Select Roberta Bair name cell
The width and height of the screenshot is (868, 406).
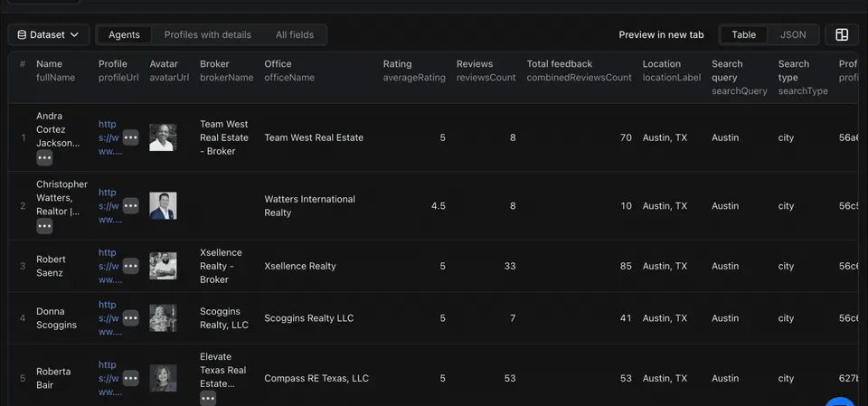(53, 378)
